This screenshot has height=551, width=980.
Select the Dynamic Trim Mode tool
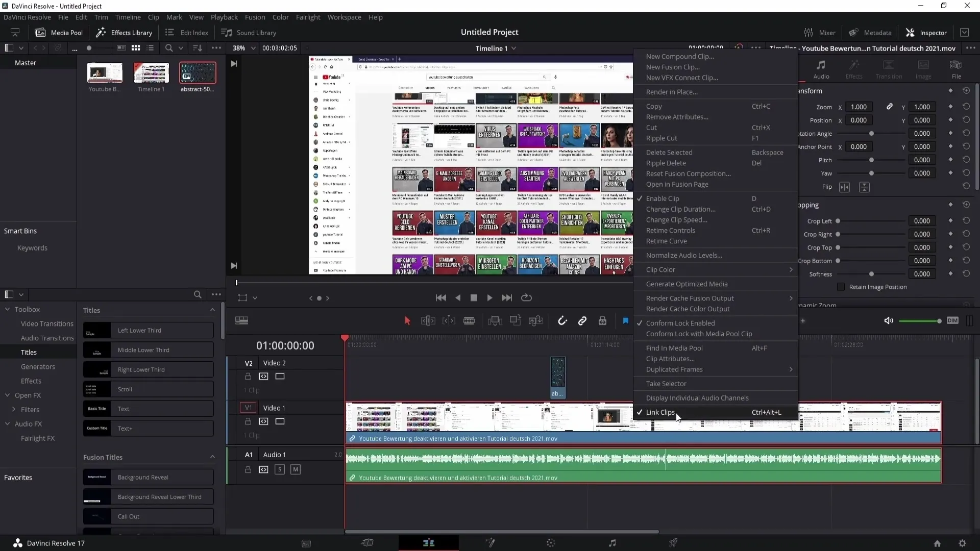coord(449,321)
